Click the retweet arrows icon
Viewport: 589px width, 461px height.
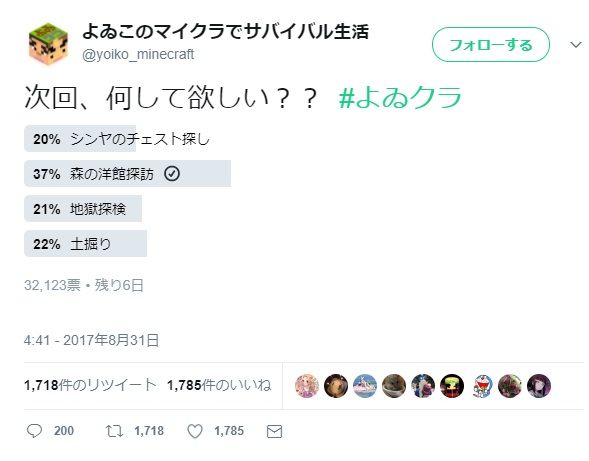point(114,431)
